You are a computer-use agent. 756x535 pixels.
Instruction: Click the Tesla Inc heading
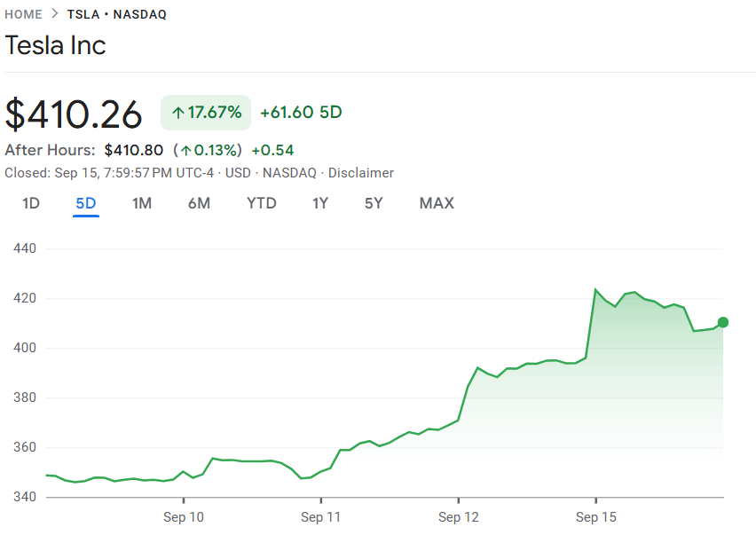(x=55, y=46)
